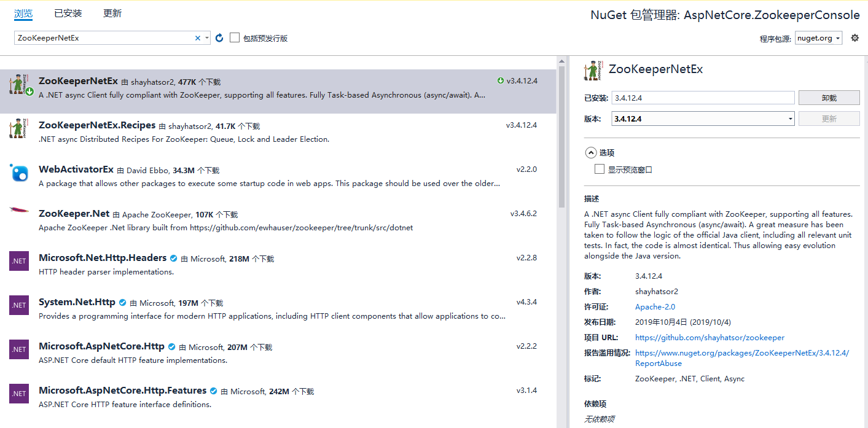Viewport: 868px width, 428px height.
Task: Click v3.1.4 version label
Action: point(526,391)
